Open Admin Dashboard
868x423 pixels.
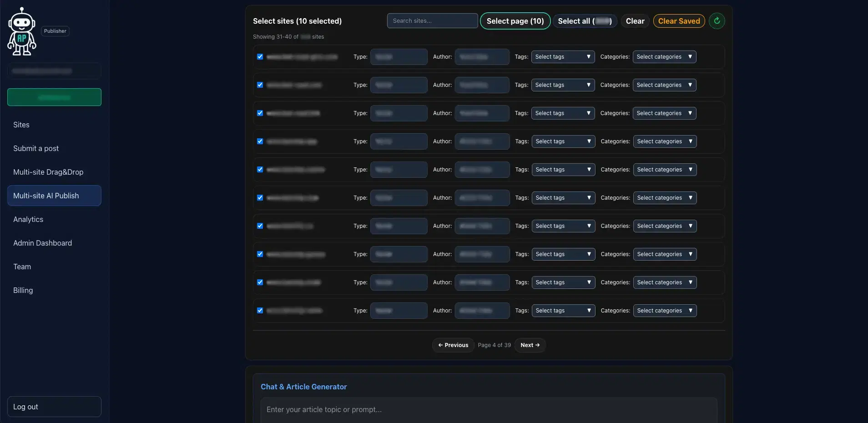pos(54,243)
